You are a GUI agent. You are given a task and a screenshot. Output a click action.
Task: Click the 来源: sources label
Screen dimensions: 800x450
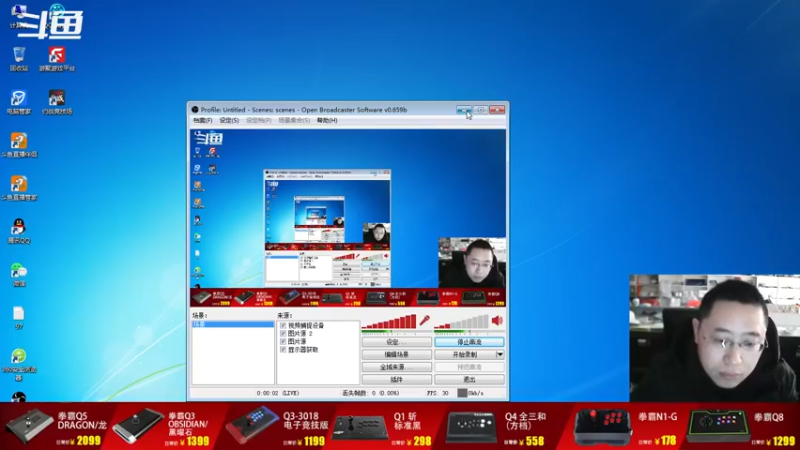pos(285,316)
